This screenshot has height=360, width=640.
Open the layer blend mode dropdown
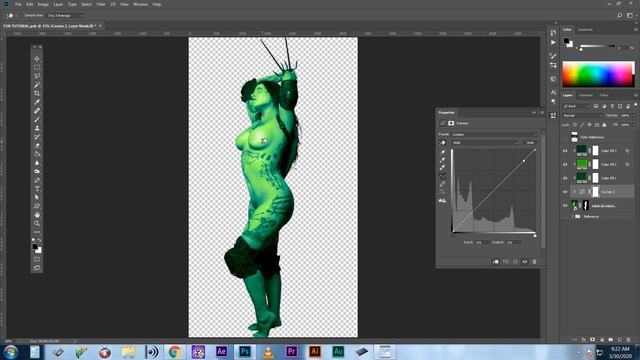coord(582,116)
